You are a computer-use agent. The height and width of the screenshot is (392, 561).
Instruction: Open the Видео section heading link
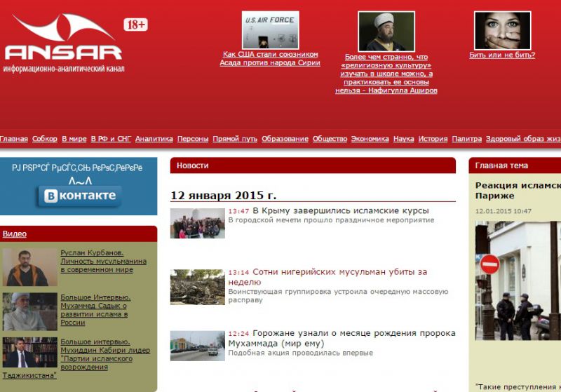15,234
